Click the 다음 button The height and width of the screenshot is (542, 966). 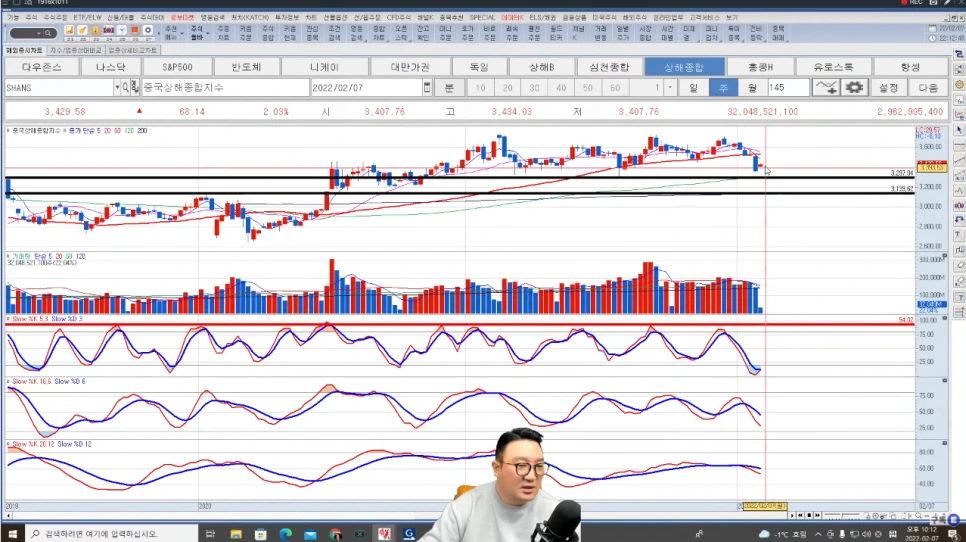[928, 88]
